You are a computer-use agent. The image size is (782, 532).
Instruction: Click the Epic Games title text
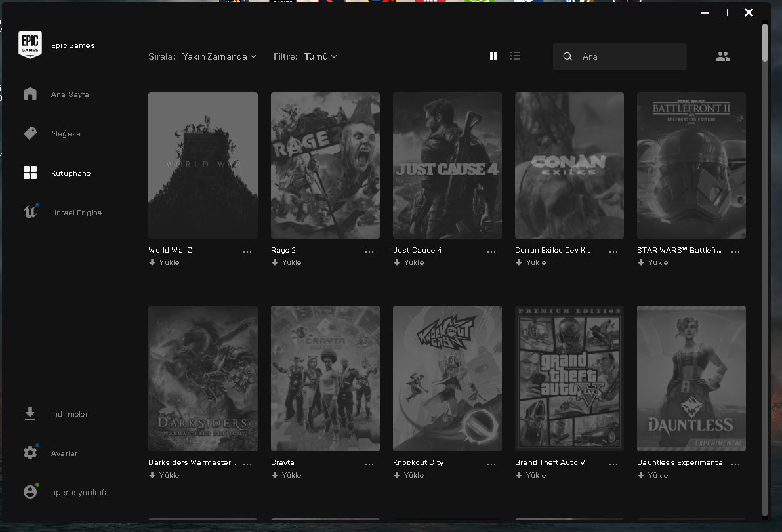pos(73,45)
